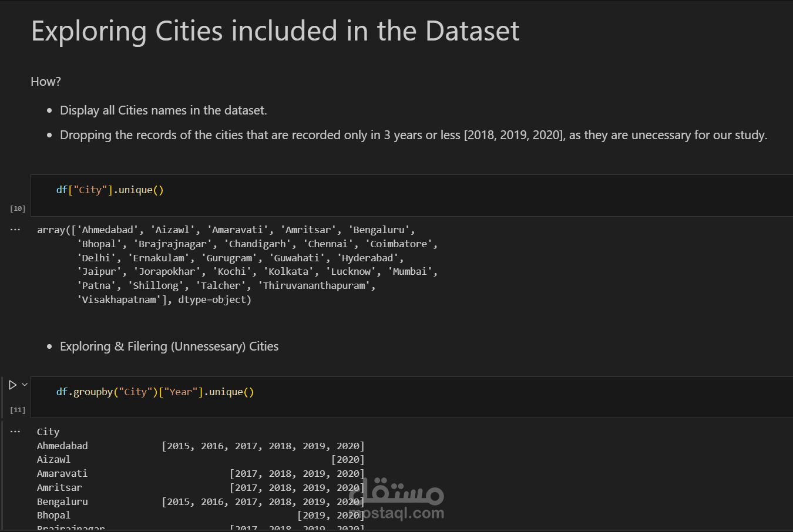Click the Ahmedabad row in the output
Screen dimensions: 793x532
coord(62,446)
